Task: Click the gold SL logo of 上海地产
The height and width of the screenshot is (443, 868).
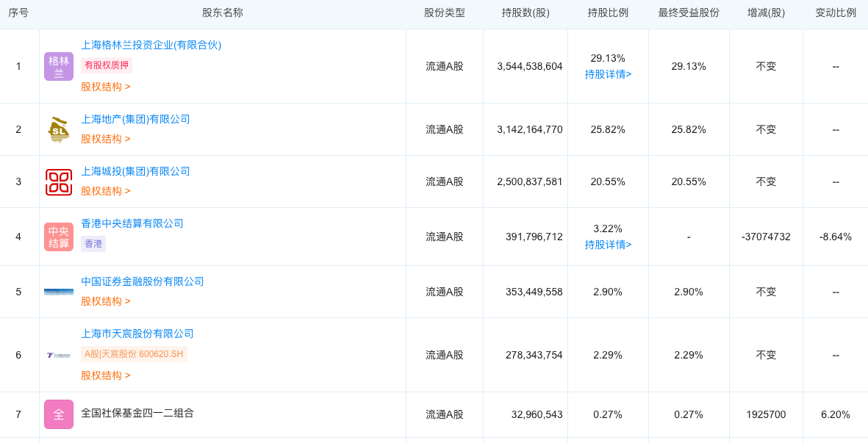Action: click(x=59, y=129)
